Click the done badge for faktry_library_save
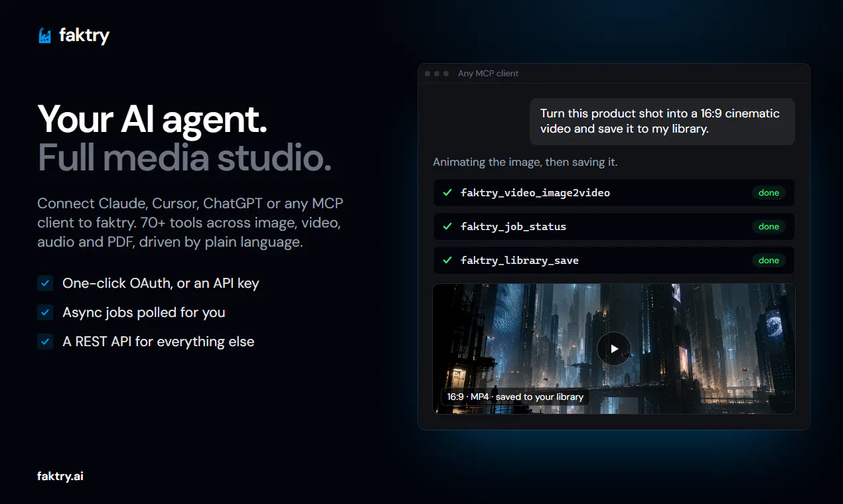Image resolution: width=843 pixels, height=504 pixels. coord(769,261)
